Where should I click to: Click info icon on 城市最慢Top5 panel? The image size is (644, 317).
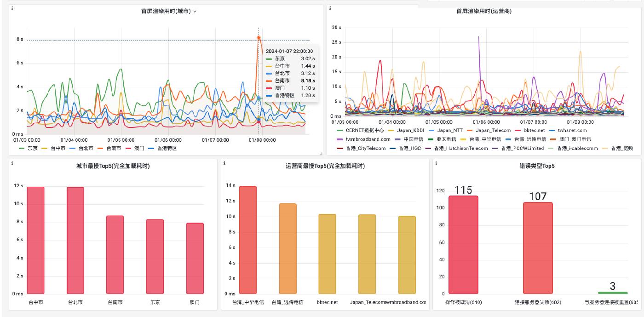coord(12,163)
